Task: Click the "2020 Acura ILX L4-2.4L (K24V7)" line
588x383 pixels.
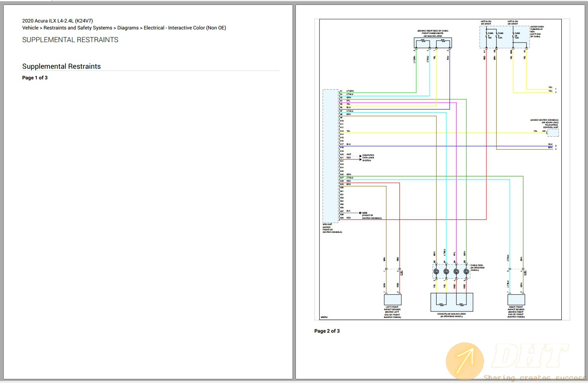Action: 57,21
